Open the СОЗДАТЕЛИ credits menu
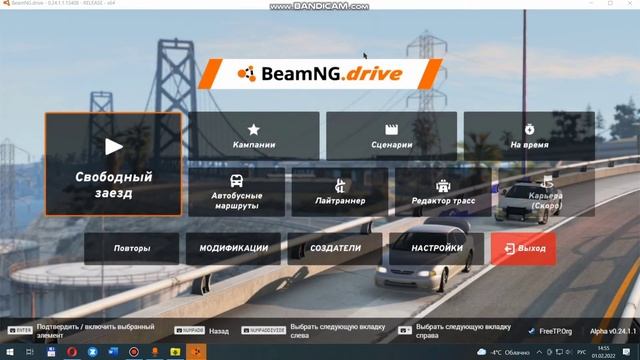The width and height of the screenshot is (640, 360). (335, 248)
